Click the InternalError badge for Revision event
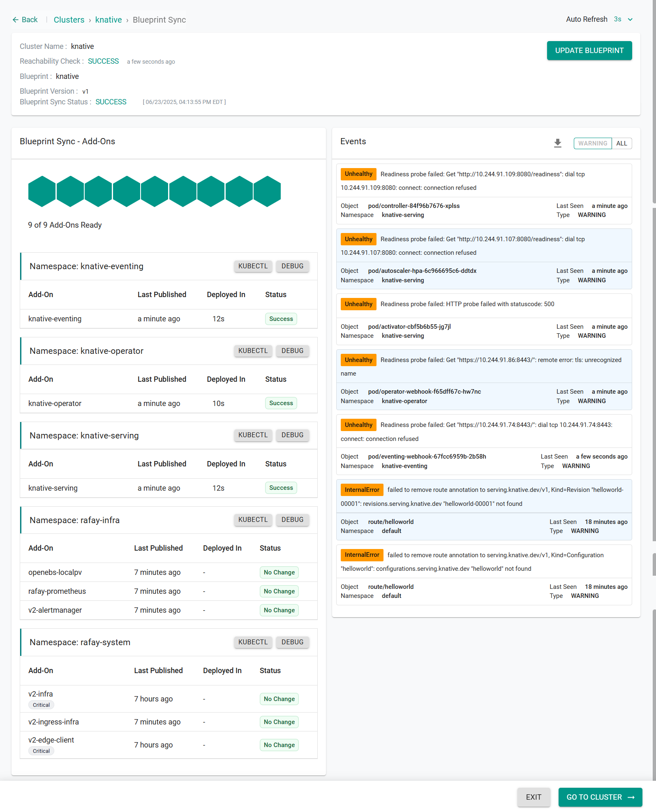The width and height of the screenshot is (656, 812). pos(362,490)
